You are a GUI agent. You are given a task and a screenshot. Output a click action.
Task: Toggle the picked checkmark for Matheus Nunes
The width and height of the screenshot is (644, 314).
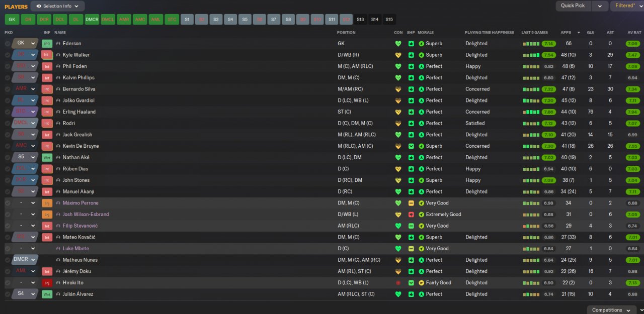pyautogui.click(x=8, y=260)
